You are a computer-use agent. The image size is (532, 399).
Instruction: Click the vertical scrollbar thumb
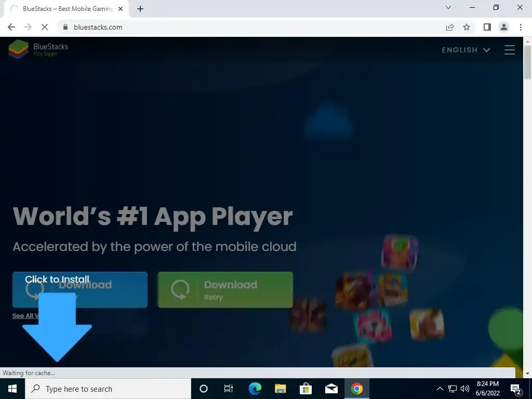(527, 62)
